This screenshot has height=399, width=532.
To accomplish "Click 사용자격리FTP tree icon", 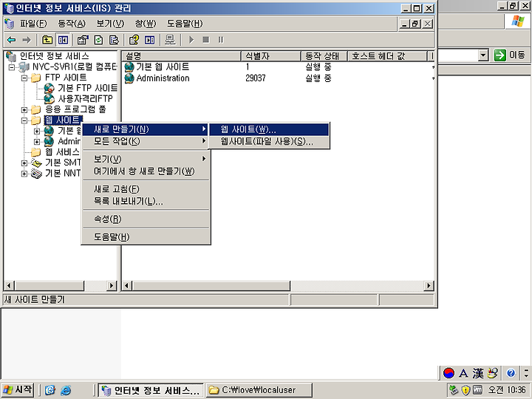I will (x=50, y=99).
